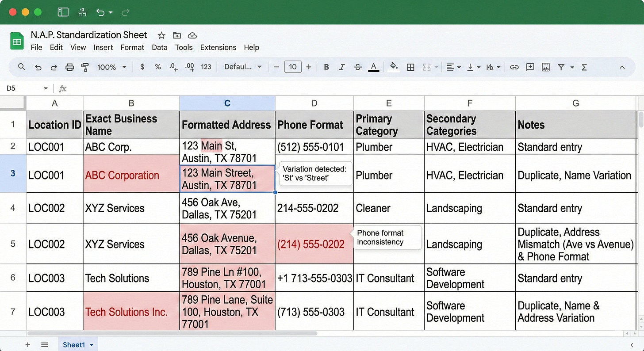The height and width of the screenshot is (351, 644).
Task: Collapse the toolbar with the chevron
Action: (622, 67)
